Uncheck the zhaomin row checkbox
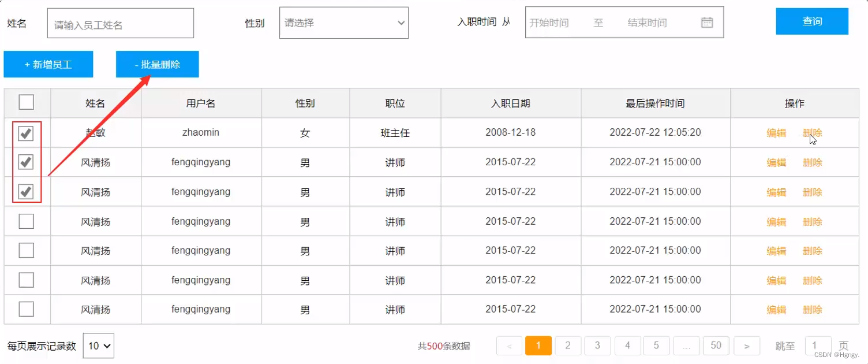 [26, 133]
